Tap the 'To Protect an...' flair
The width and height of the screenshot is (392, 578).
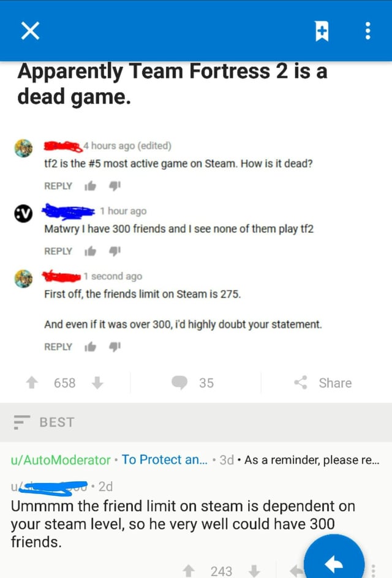165,460
